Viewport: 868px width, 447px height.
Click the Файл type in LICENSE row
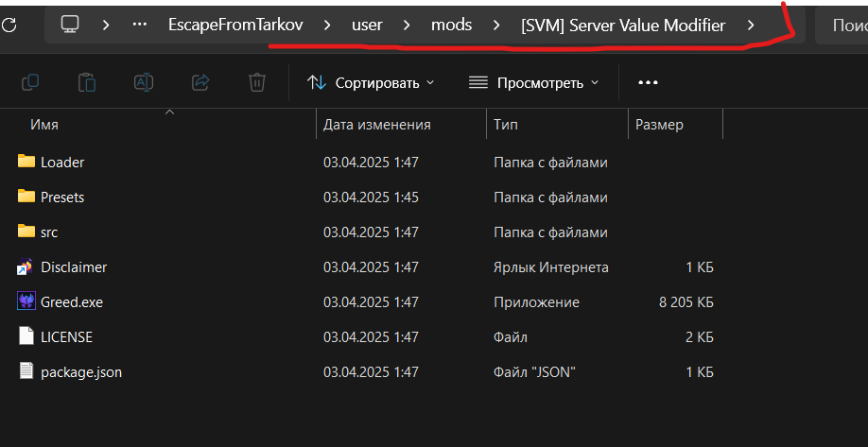(x=511, y=337)
